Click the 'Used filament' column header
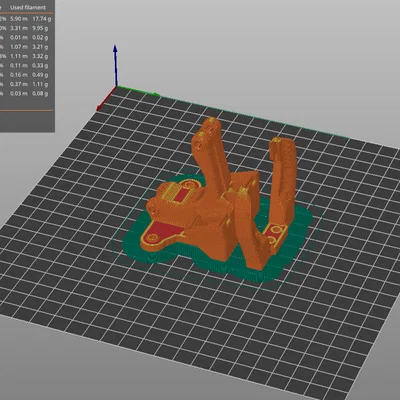The height and width of the screenshot is (400, 400). point(28,7)
